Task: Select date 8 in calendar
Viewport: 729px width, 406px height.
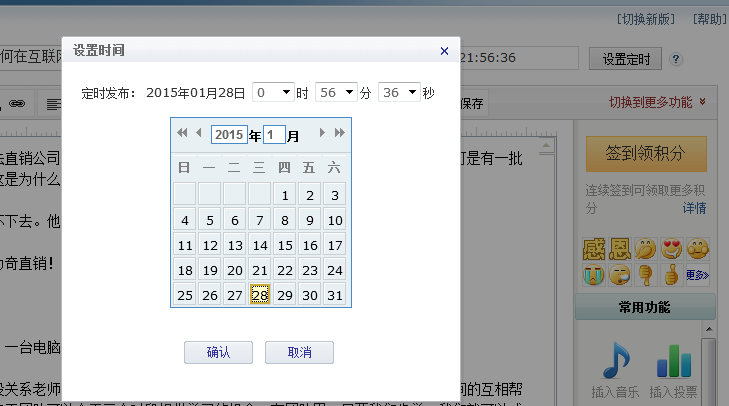Action: pos(285,220)
